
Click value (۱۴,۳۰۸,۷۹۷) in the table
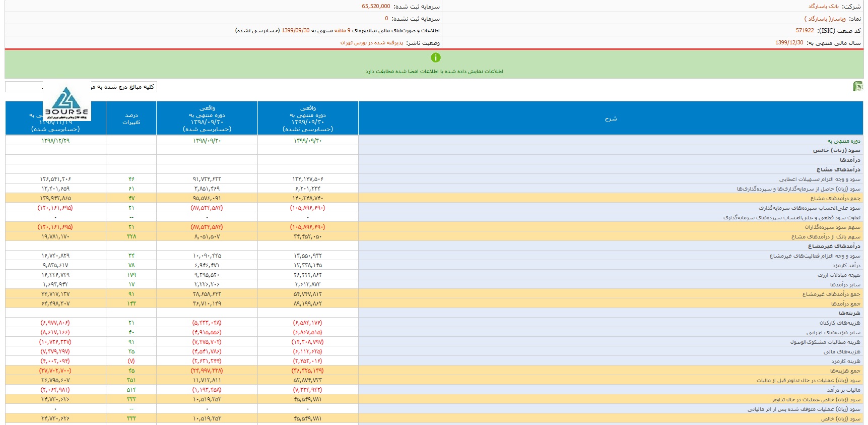308,342
